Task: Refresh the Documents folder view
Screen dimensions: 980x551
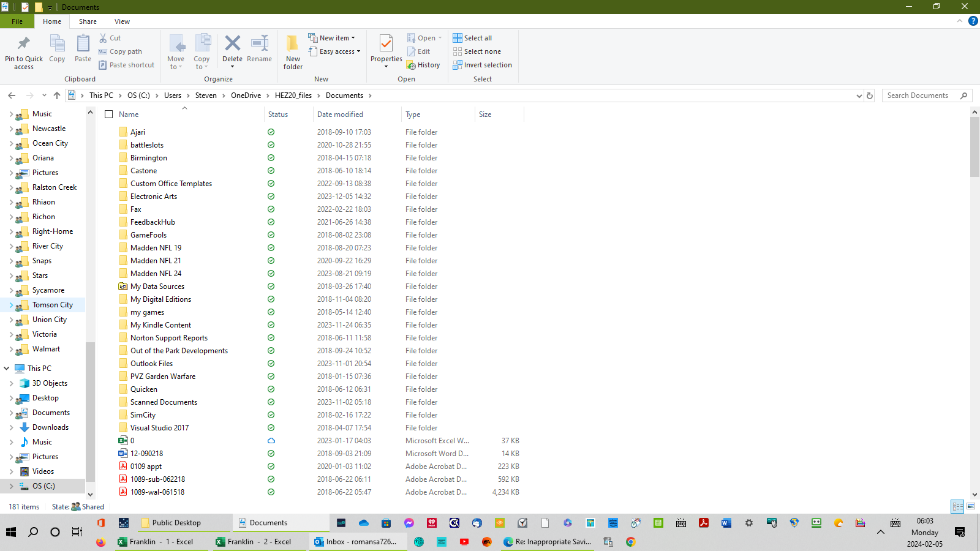Action: pyautogui.click(x=869, y=96)
